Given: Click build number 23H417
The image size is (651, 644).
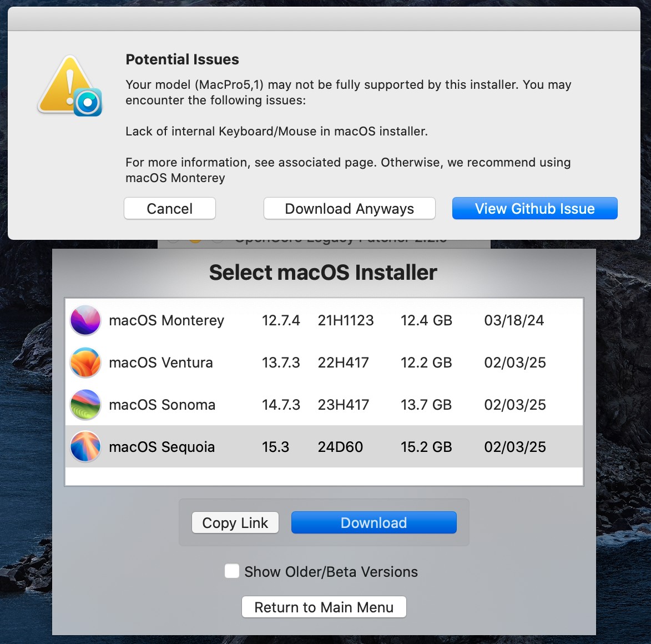Looking at the screenshot, I should click(344, 405).
